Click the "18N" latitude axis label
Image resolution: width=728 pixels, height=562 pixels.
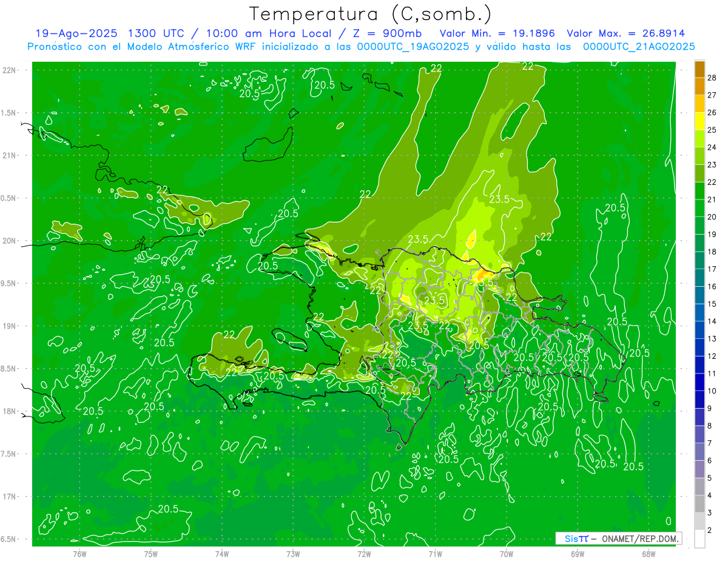[10, 411]
